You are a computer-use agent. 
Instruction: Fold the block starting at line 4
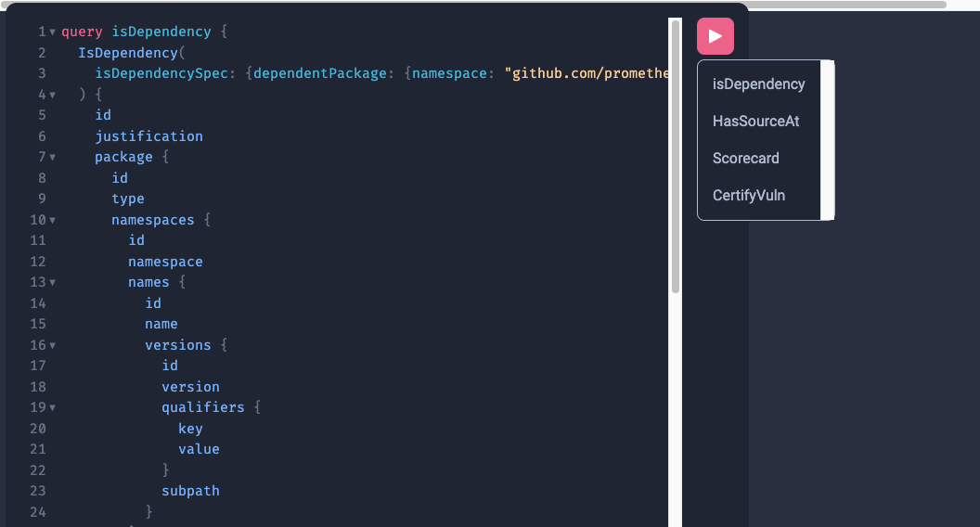point(53,95)
